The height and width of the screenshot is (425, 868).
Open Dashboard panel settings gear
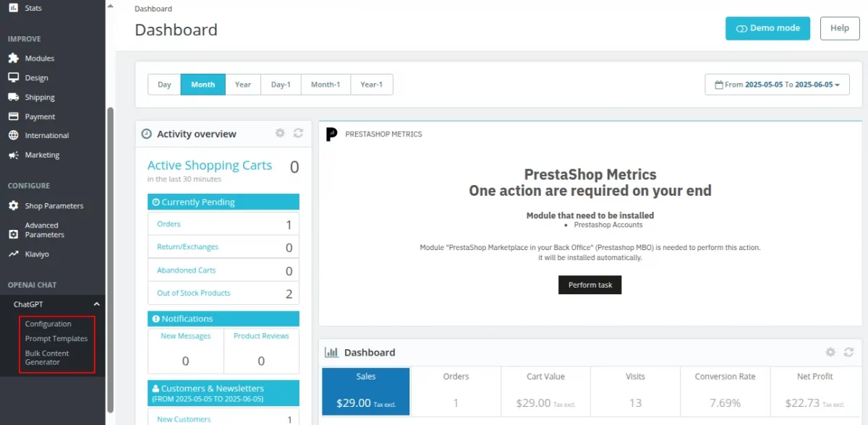point(830,352)
